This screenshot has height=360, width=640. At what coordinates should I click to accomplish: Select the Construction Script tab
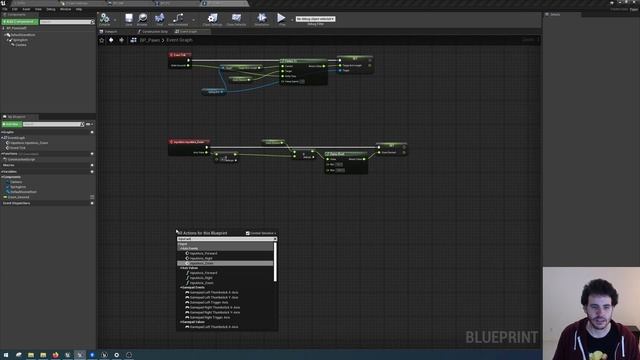click(x=153, y=31)
